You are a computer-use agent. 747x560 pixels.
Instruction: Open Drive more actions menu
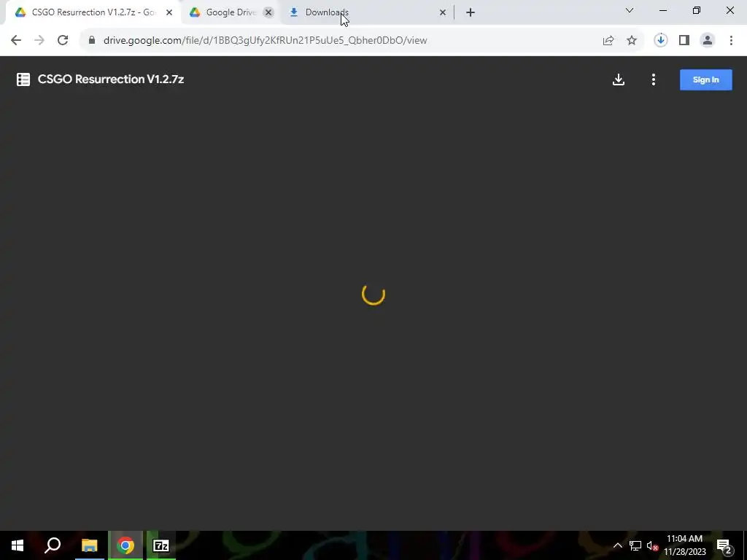[654, 79]
